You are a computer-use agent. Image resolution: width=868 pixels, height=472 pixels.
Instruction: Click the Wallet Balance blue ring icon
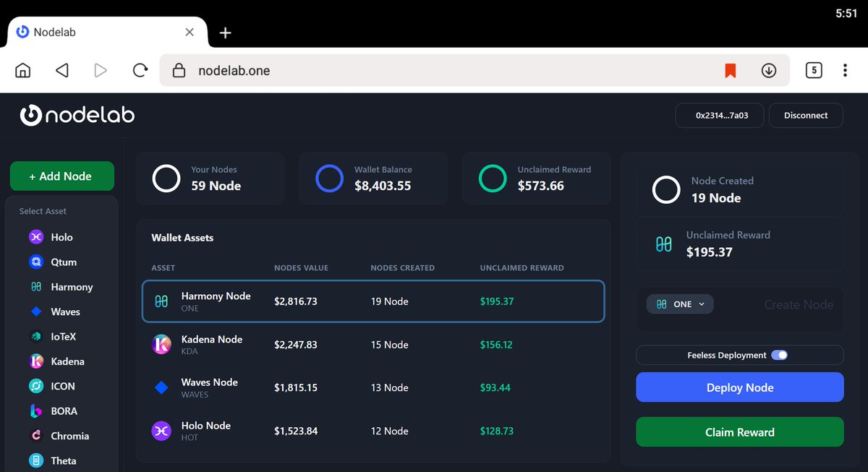329,178
